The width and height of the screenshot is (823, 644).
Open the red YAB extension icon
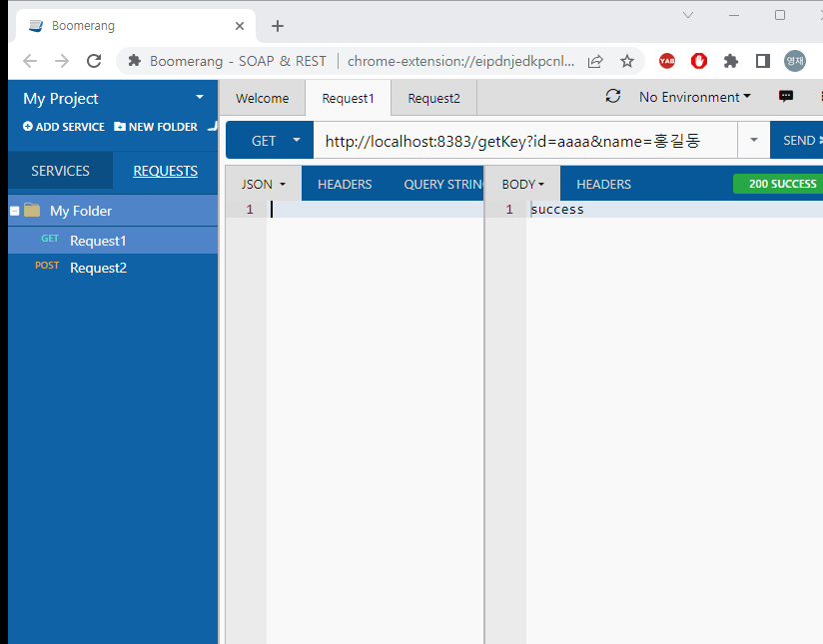click(667, 61)
